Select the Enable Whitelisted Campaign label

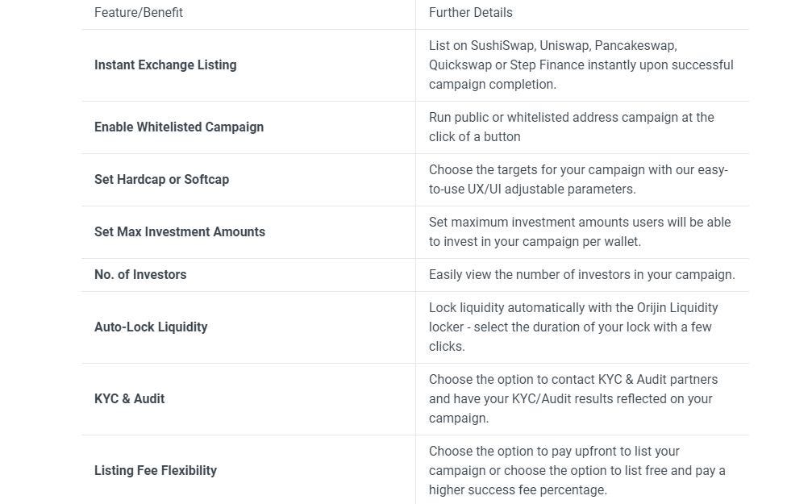click(179, 127)
